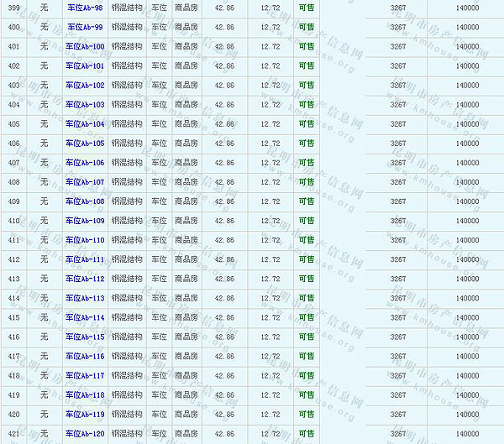Open the 车位Ab-99 link

point(85,27)
